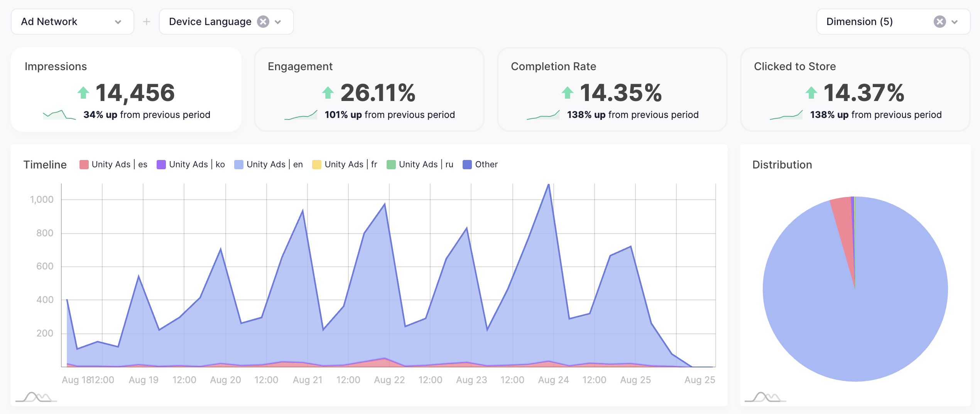This screenshot has width=980, height=414.
Task: Click the plus icon to add dimension
Action: (x=147, y=22)
